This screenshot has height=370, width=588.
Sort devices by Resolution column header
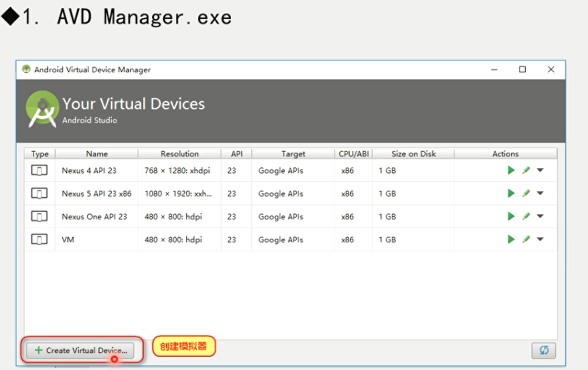[180, 154]
